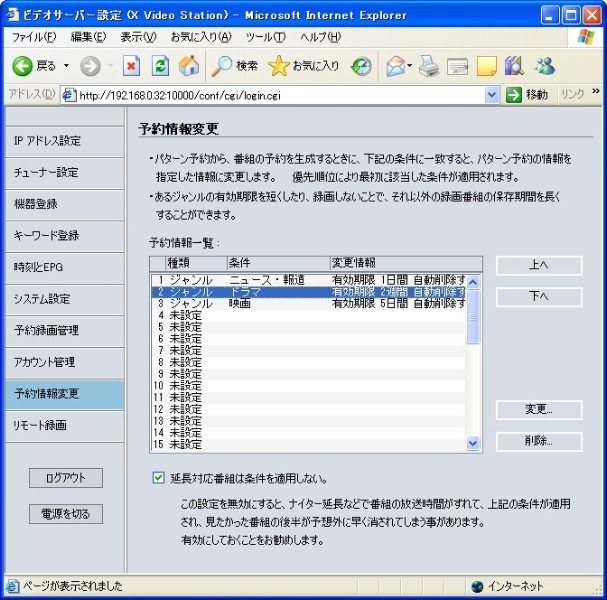Select 機器登録 in the sidebar
Viewport: 607px width, 600px height.
pyautogui.click(x=65, y=204)
